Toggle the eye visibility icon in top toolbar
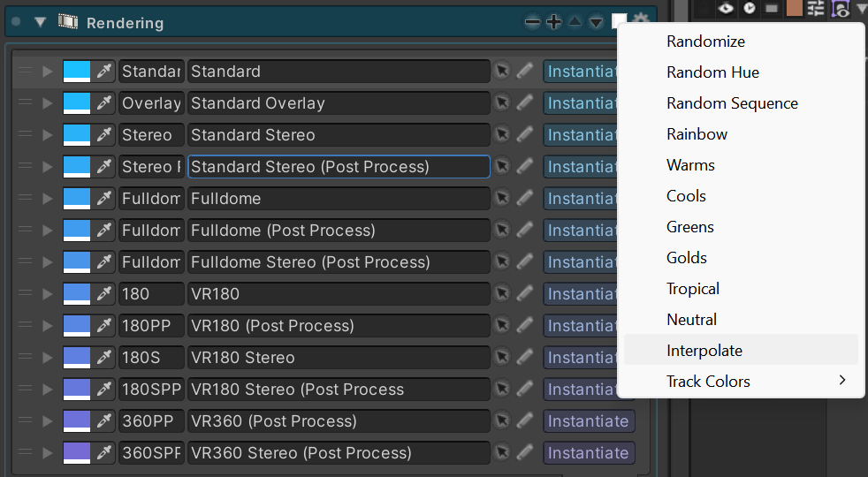This screenshot has width=868, height=477. pyautogui.click(x=726, y=8)
